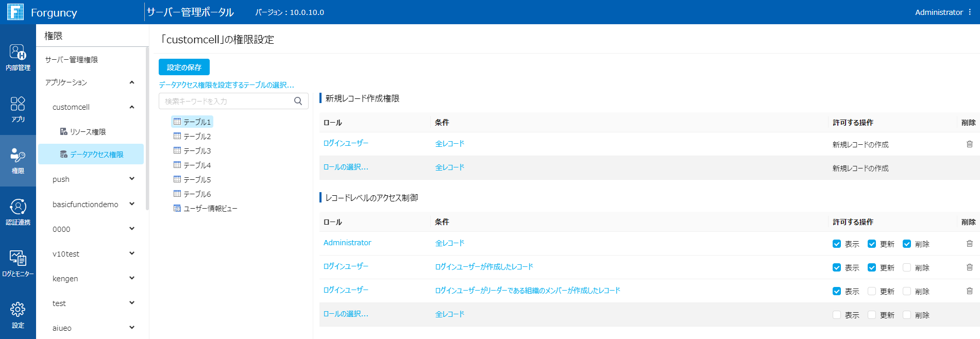
Task: Open the 設定 gear icon
Action: click(18, 315)
